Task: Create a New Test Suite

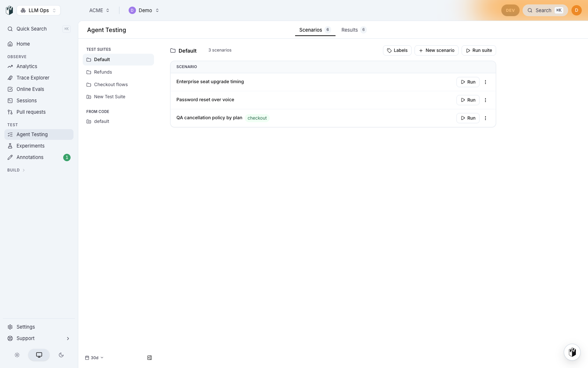Action: point(118,97)
